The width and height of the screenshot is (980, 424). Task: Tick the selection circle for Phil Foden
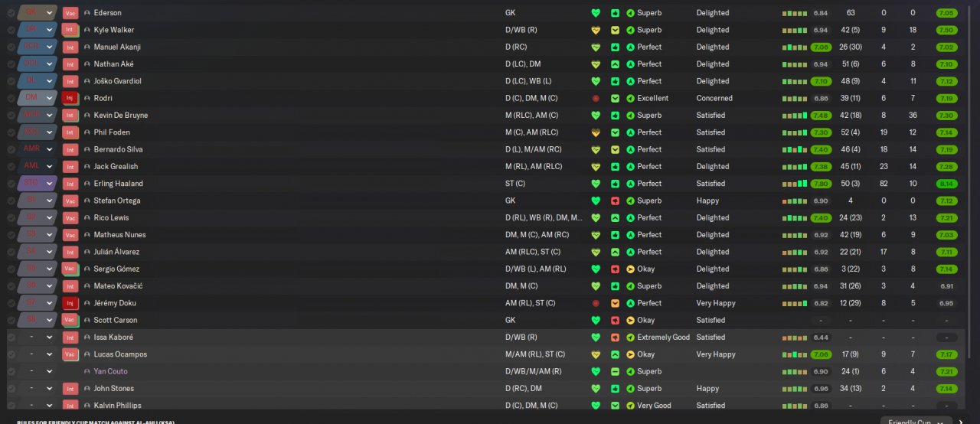(11, 132)
